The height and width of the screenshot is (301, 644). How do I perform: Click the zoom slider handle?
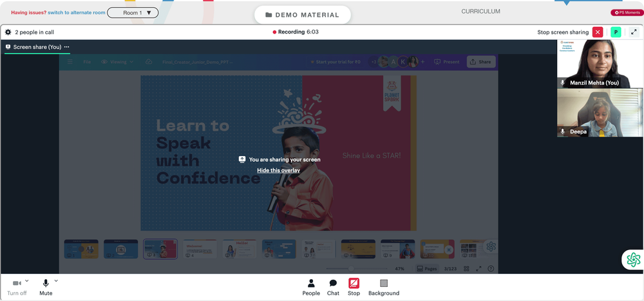tap(351, 269)
